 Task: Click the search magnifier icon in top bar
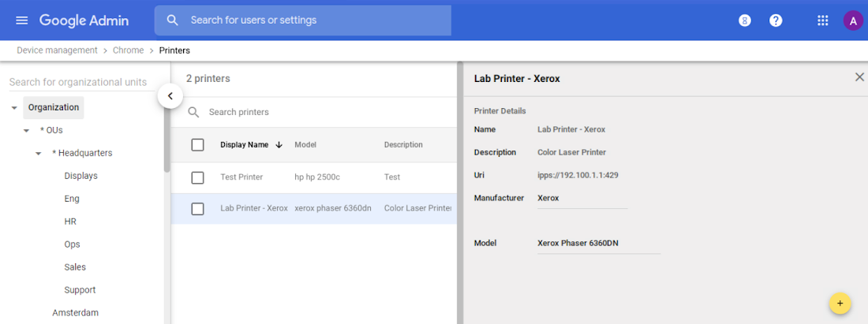[x=173, y=20]
